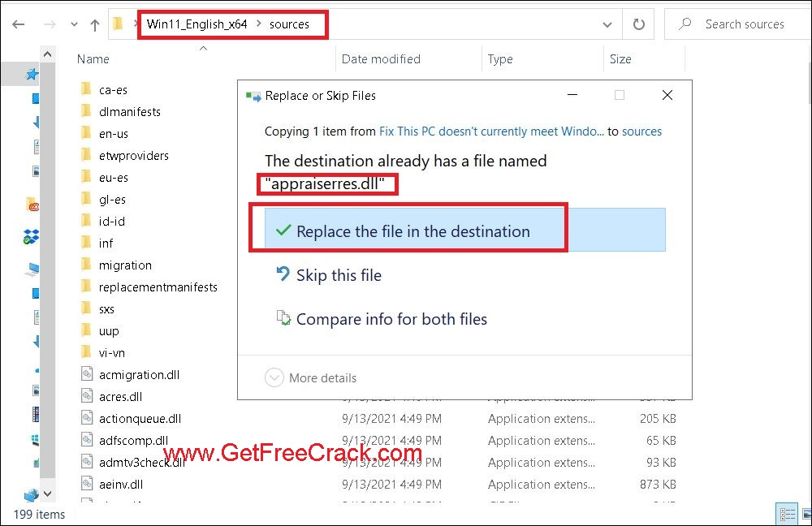Sort the list by Name column
Image resolution: width=812 pixels, height=526 pixels.
coord(93,59)
